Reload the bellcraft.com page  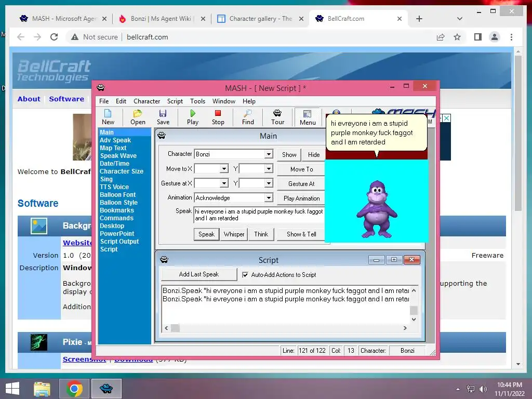[54, 37]
